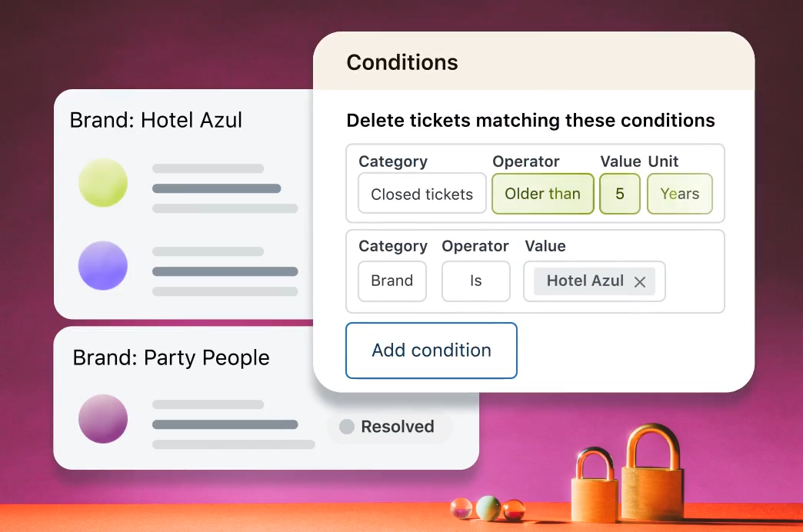Open the Older than operator dropdown
803x532 pixels.
click(x=542, y=194)
